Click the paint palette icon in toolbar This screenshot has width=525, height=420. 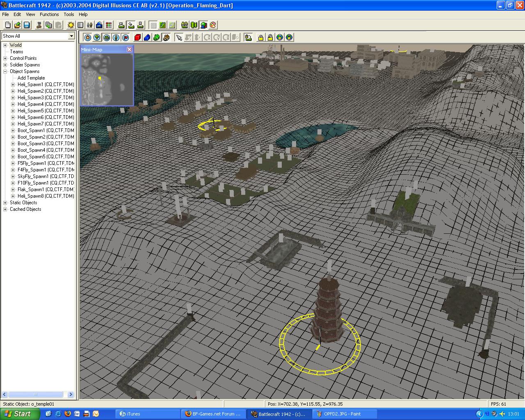(213, 25)
